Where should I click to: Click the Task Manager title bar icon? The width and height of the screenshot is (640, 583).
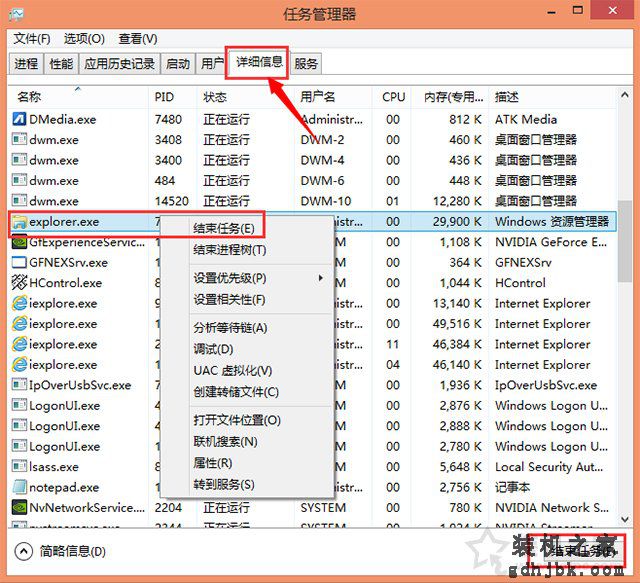pos(16,13)
